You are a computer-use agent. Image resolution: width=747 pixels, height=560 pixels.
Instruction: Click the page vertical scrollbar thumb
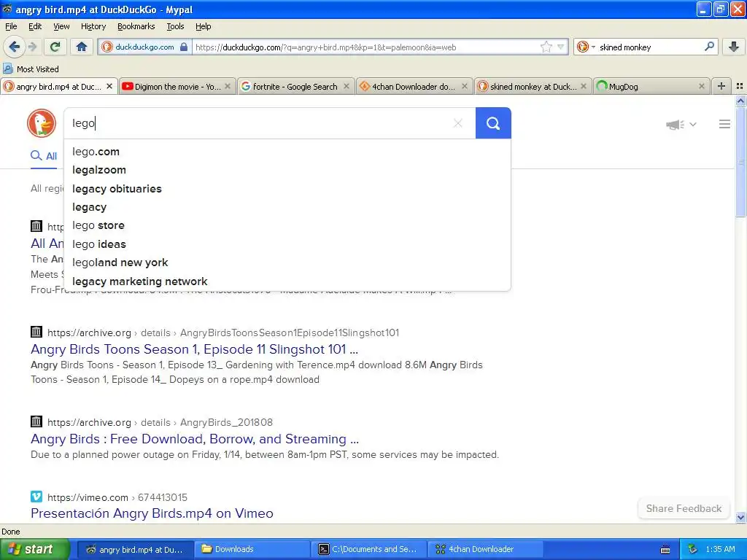pos(740,162)
